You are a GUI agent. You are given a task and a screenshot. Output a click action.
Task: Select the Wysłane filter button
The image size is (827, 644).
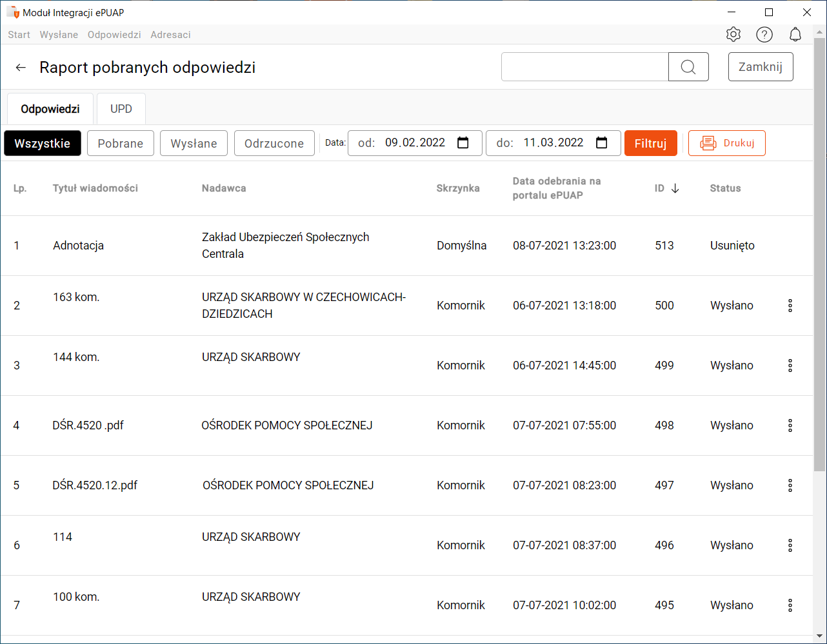click(x=194, y=143)
